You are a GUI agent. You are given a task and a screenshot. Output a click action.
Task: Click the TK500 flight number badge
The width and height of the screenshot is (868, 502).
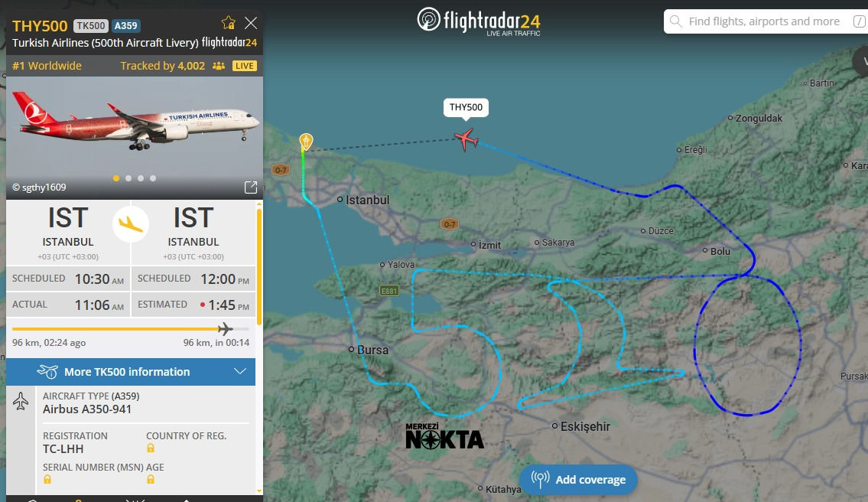click(92, 26)
